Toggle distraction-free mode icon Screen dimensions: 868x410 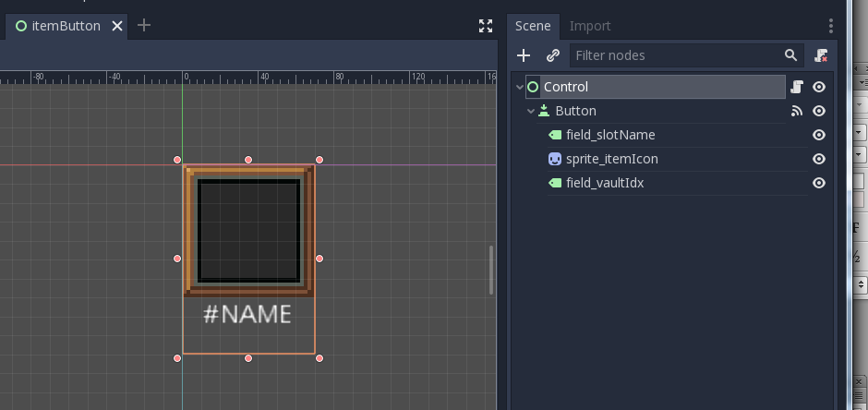pyautogui.click(x=486, y=26)
